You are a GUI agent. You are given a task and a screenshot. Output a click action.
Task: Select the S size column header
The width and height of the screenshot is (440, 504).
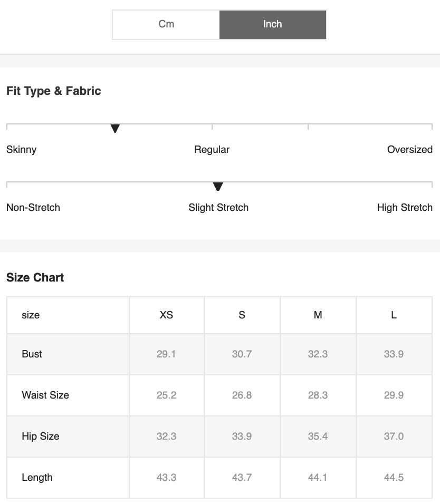pyautogui.click(x=242, y=315)
